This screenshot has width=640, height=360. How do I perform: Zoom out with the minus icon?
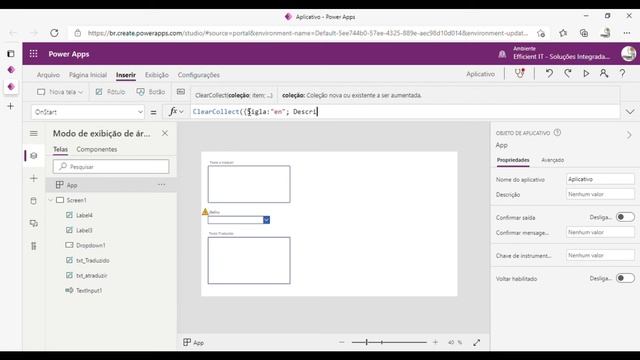[342, 342]
